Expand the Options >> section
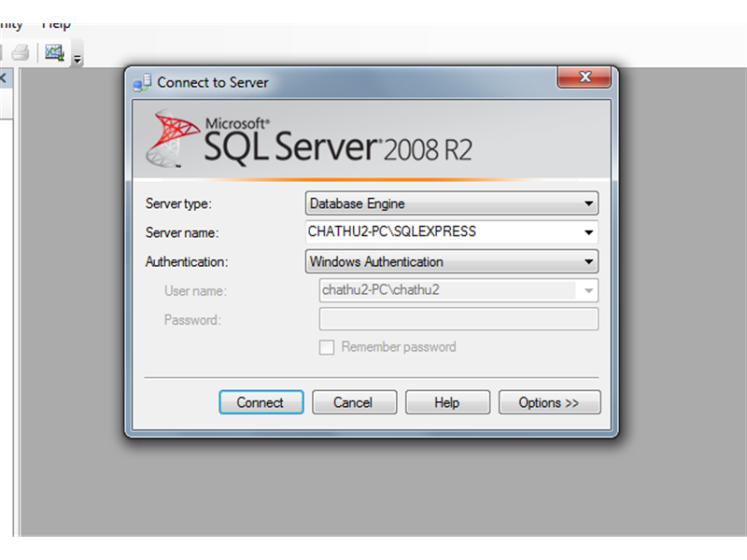The width and height of the screenshot is (747, 560). (x=549, y=402)
